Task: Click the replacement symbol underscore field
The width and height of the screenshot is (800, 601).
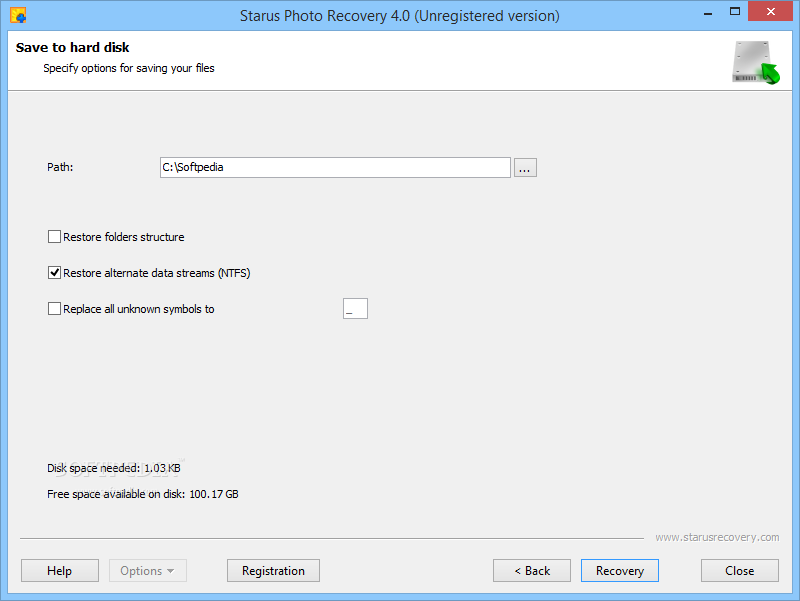Action: point(355,309)
